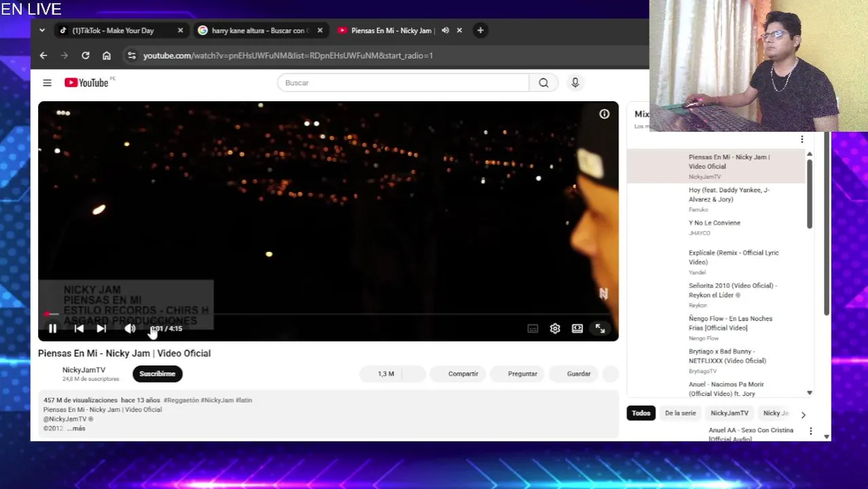868x489 pixels.
Task: Show more filter chips with right arrow
Action: 803,414
